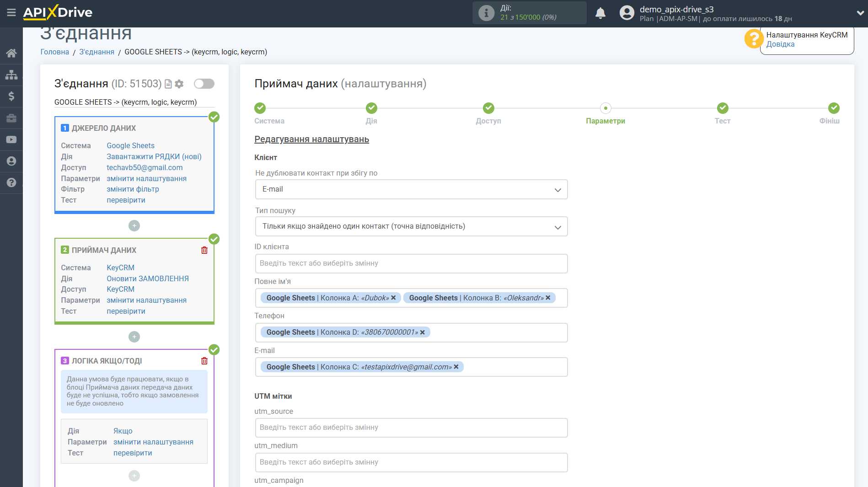Open the Довідка help link
868x487 pixels.
point(780,44)
